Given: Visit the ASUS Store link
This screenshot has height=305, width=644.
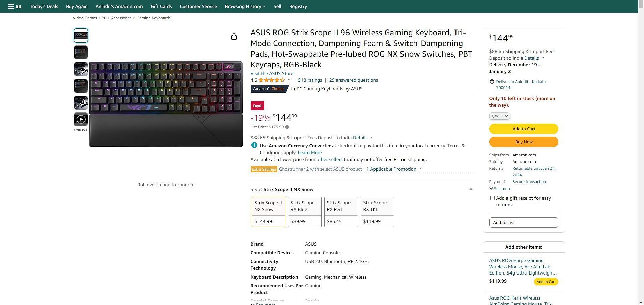Looking at the screenshot, I should click(272, 73).
